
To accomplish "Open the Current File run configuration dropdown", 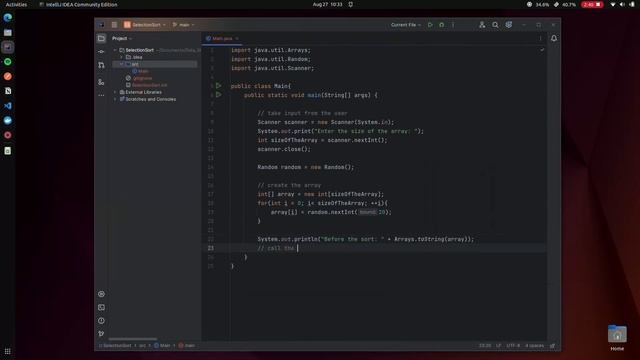I will 406,25.
